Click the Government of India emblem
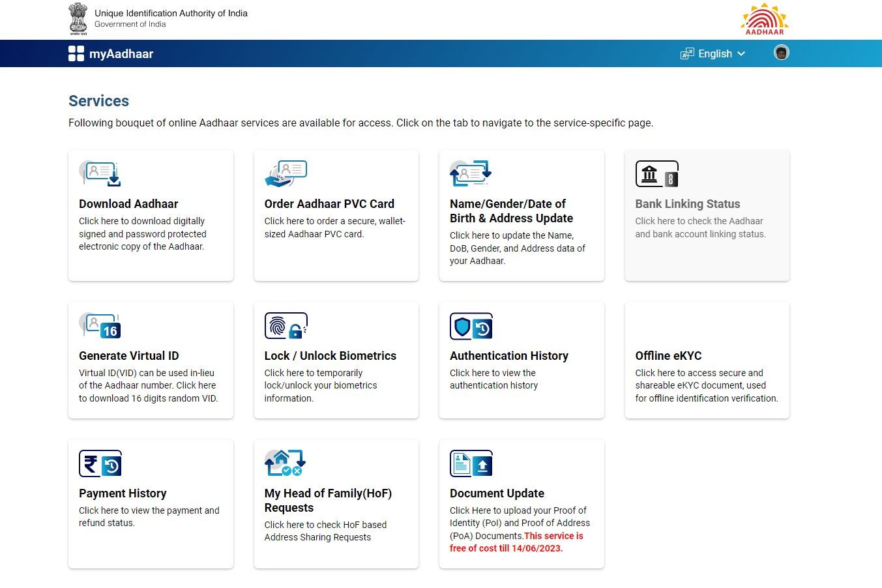 point(78,19)
